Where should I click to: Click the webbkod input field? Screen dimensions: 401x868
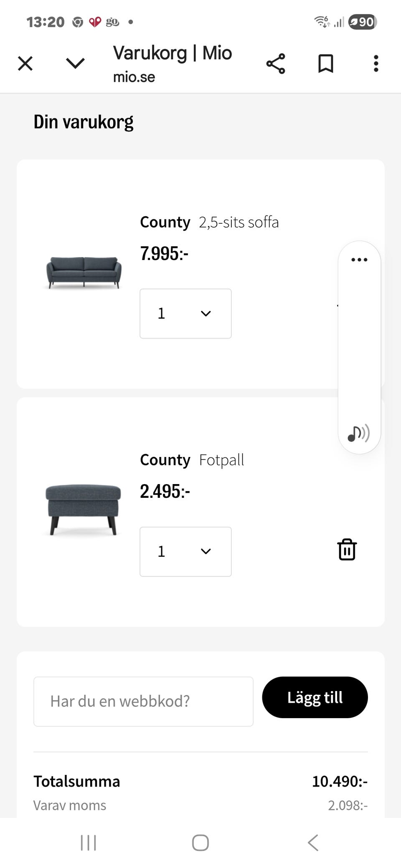click(x=143, y=701)
